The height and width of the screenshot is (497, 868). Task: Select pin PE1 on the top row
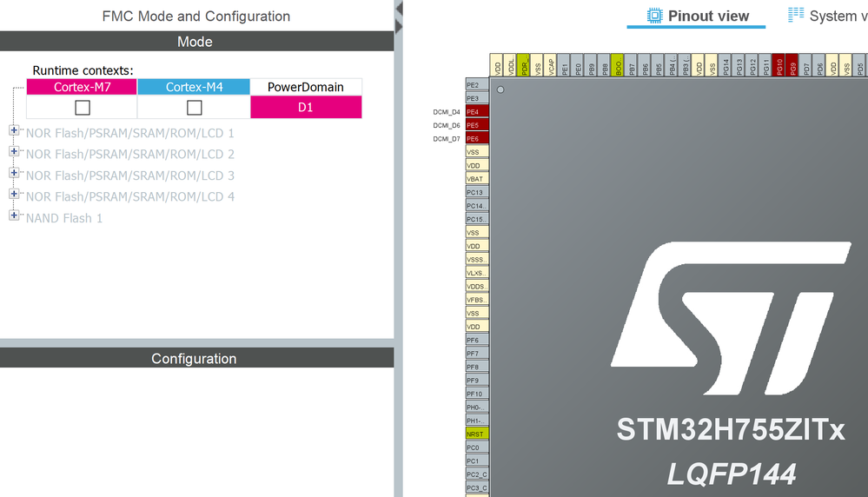coord(564,65)
